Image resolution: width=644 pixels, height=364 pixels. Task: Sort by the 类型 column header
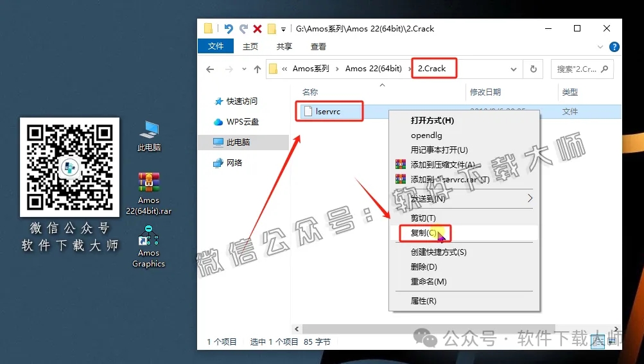click(x=570, y=92)
